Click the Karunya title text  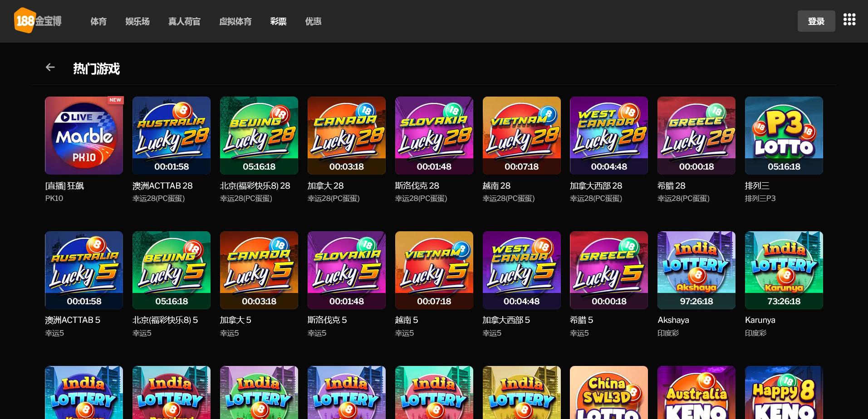pyautogui.click(x=760, y=320)
